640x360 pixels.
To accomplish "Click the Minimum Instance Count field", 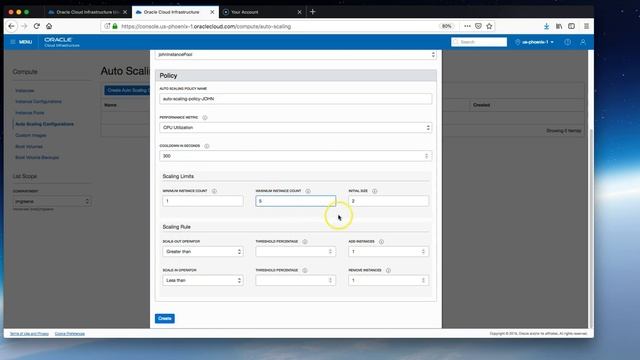I will pyautogui.click(x=203, y=201).
